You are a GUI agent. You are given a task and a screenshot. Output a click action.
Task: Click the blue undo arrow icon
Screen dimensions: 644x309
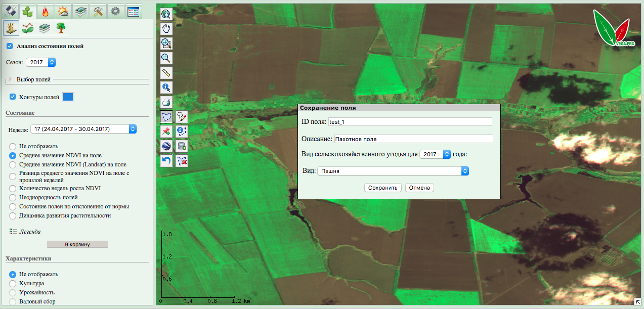click(x=166, y=161)
